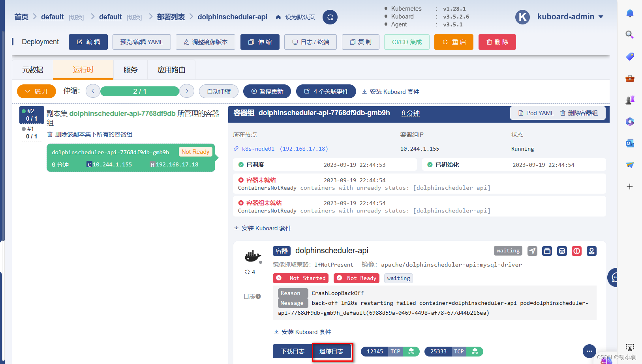This screenshot has height=364, width=642.
Task: Click 追踪日志 button
Action: coord(332,351)
